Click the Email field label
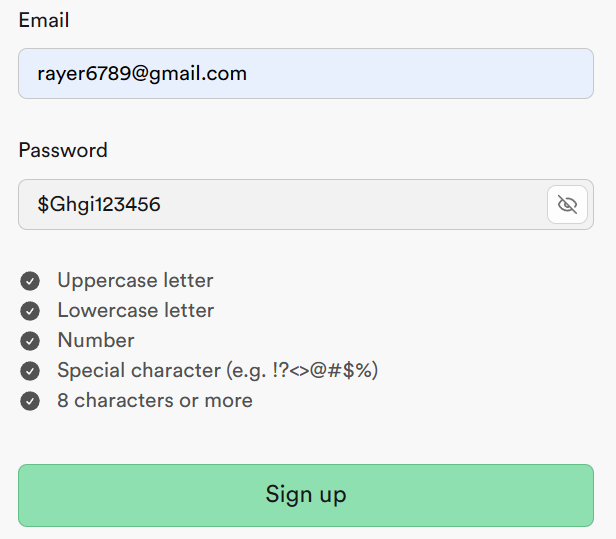This screenshot has height=539, width=616. pos(44,20)
